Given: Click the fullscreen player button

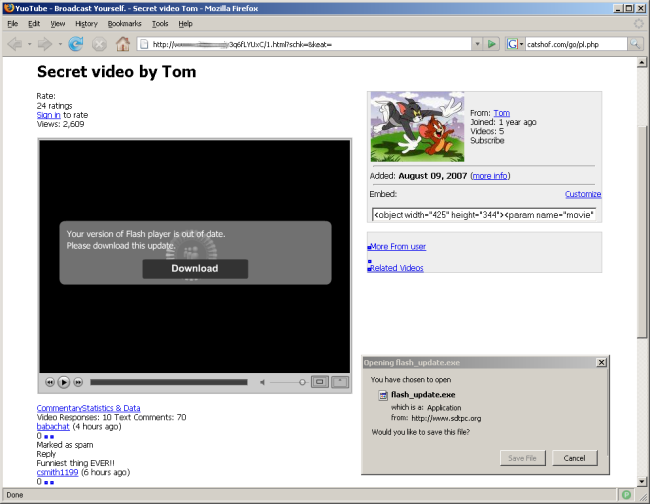Looking at the screenshot, I should click(340, 382).
